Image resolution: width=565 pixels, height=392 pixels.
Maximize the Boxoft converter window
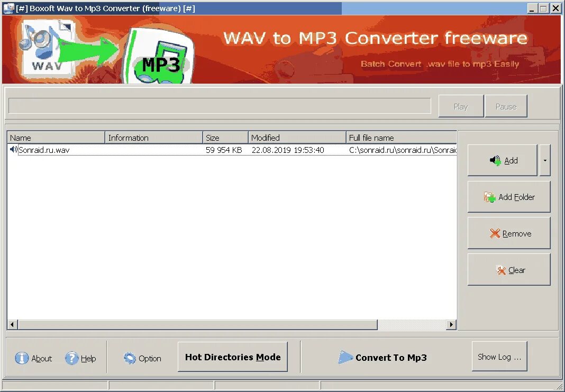pos(544,8)
